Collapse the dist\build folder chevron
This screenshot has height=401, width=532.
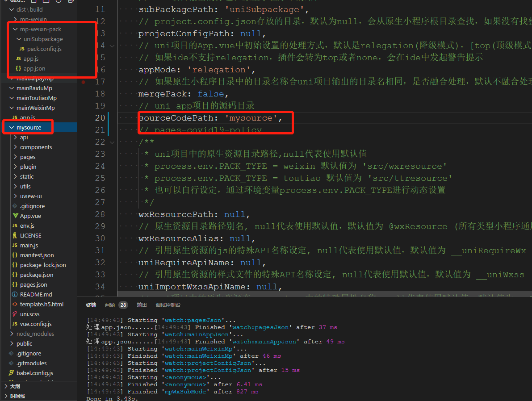(12, 9)
